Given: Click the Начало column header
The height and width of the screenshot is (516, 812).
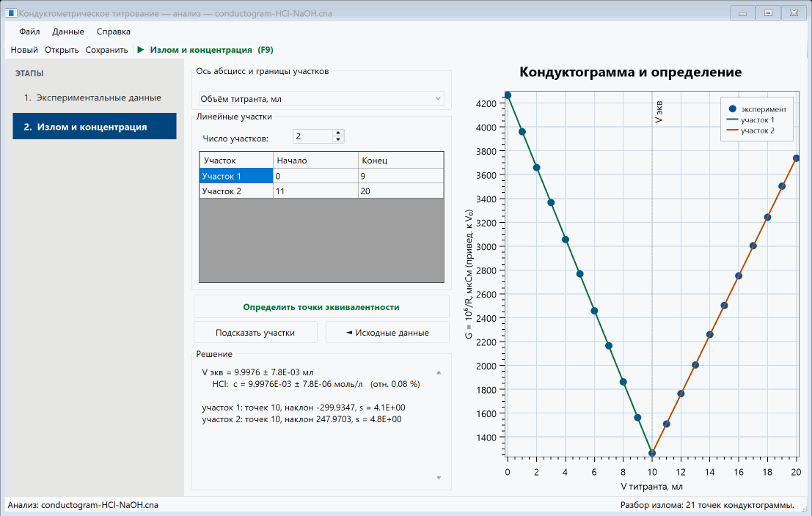Looking at the screenshot, I should click(315, 161).
